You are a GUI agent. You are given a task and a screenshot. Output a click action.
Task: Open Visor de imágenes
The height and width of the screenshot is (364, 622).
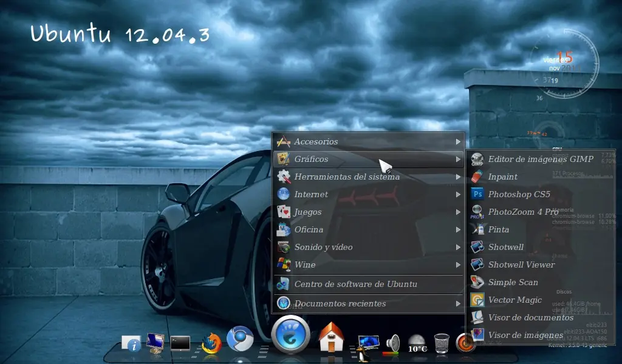pyautogui.click(x=541, y=335)
